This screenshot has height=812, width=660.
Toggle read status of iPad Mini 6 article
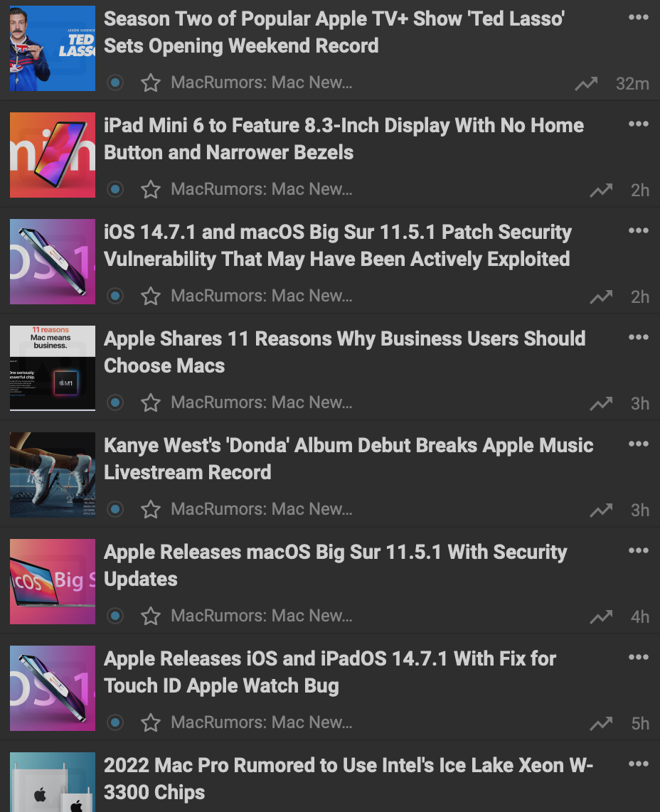point(115,189)
